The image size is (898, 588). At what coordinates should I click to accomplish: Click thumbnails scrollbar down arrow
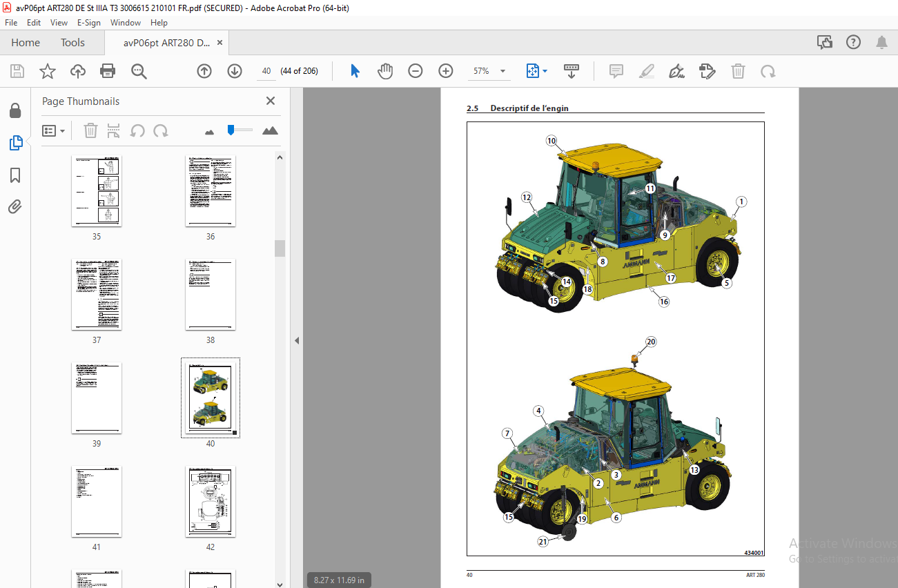coord(280,583)
